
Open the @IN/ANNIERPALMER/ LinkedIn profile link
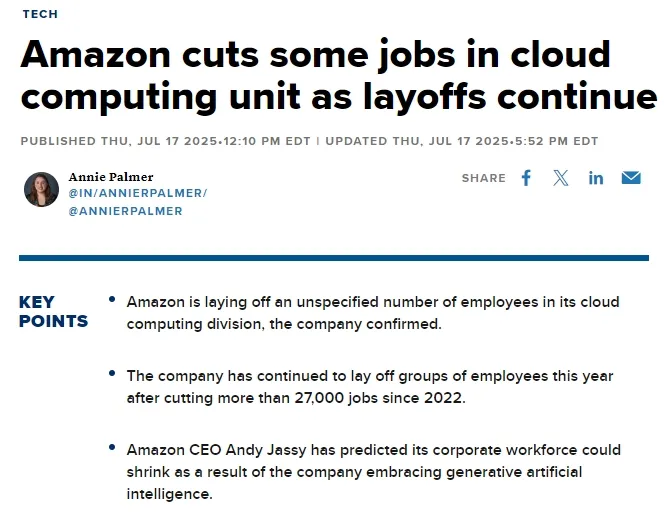click(138, 193)
